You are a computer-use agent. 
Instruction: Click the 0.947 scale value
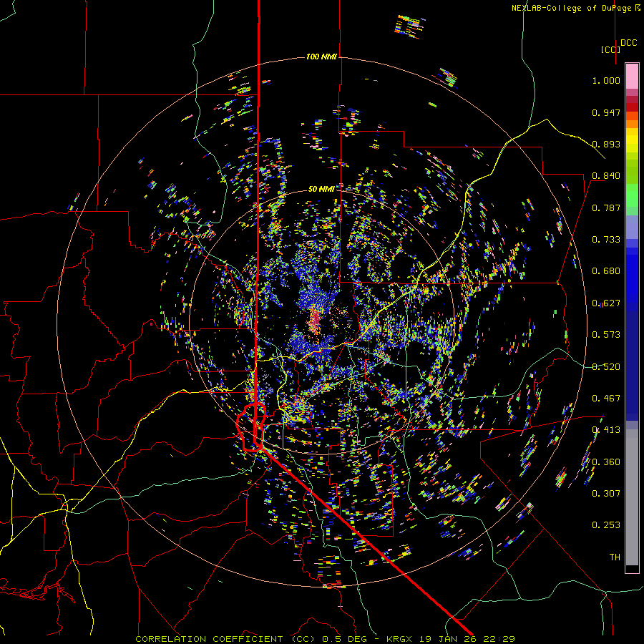pos(606,112)
